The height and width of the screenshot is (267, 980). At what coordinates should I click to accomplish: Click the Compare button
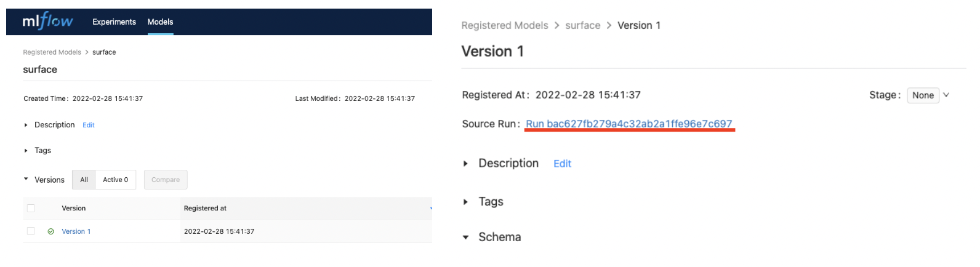[166, 180]
